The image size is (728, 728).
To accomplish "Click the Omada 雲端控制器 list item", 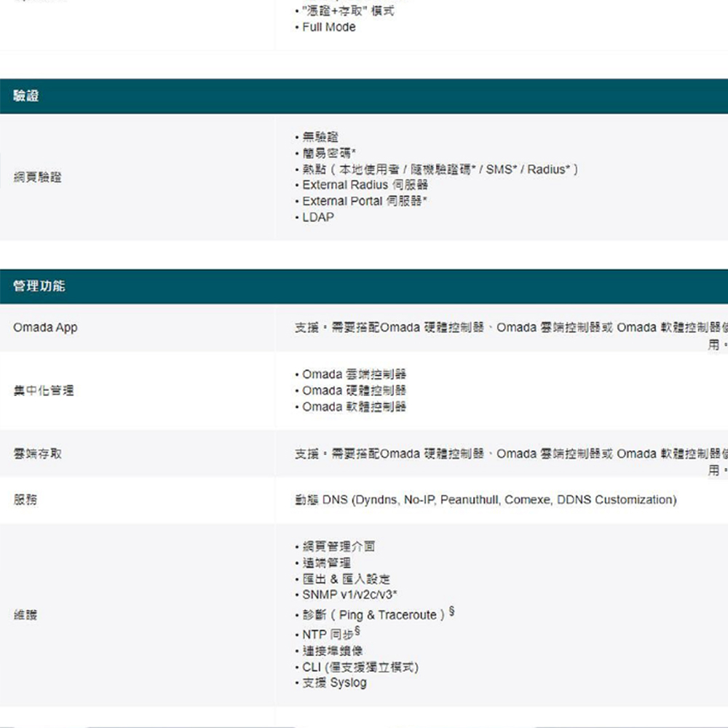I will click(354, 374).
